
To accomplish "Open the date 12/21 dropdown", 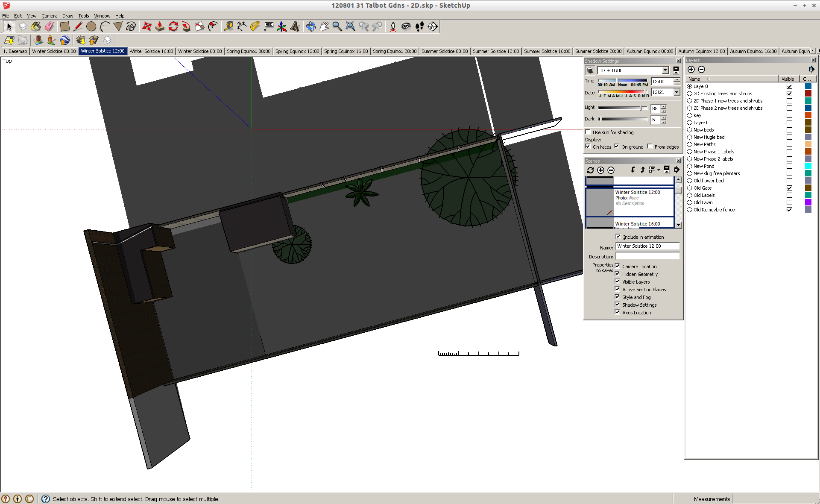I will coord(676,92).
